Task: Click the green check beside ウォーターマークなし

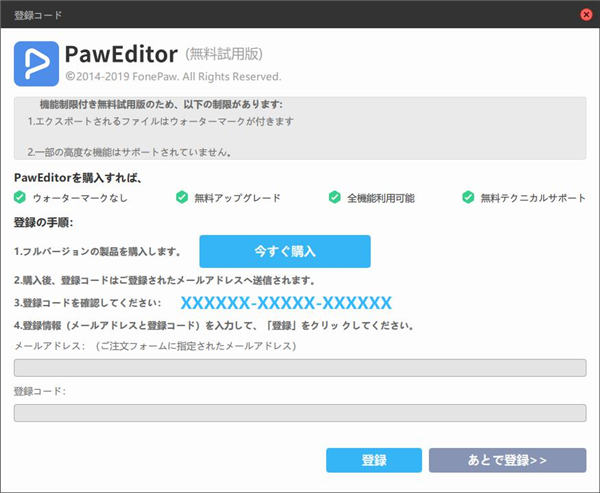Action: coord(20,197)
